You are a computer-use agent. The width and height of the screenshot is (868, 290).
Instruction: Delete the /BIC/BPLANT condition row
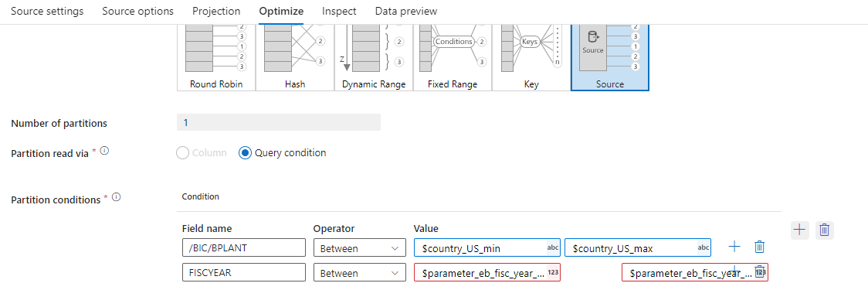point(760,247)
